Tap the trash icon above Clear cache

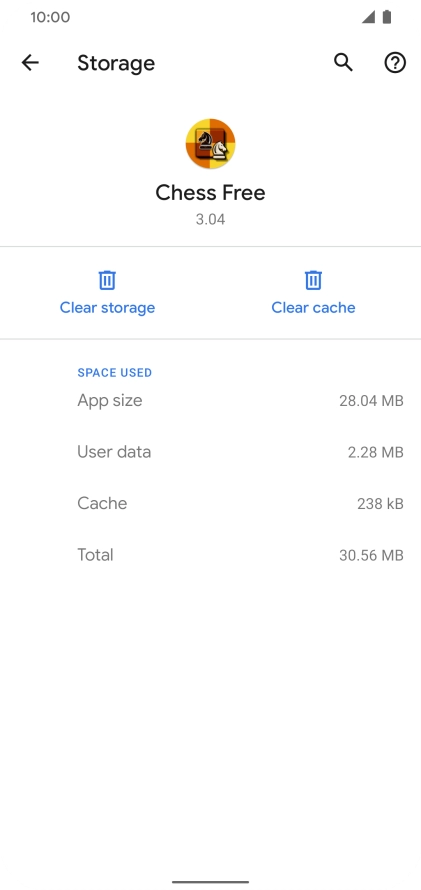pyautogui.click(x=313, y=280)
